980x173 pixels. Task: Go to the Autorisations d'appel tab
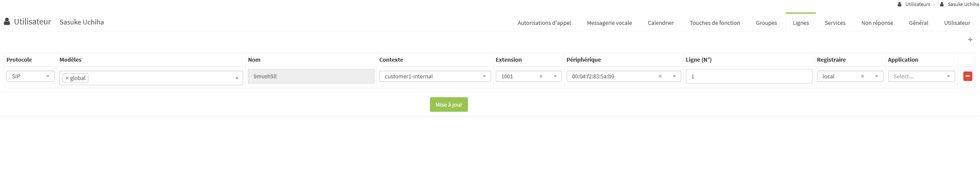pos(544,23)
